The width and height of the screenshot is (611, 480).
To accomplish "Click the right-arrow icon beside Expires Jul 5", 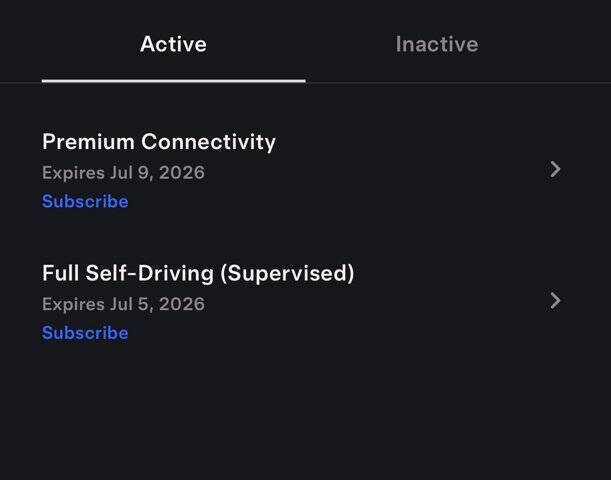I will [x=555, y=301].
